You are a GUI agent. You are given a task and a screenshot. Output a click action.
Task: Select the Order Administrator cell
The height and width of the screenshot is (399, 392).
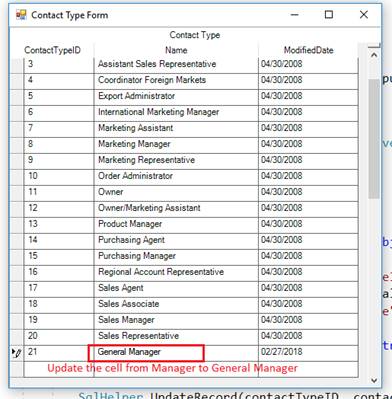pyautogui.click(x=176, y=177)
